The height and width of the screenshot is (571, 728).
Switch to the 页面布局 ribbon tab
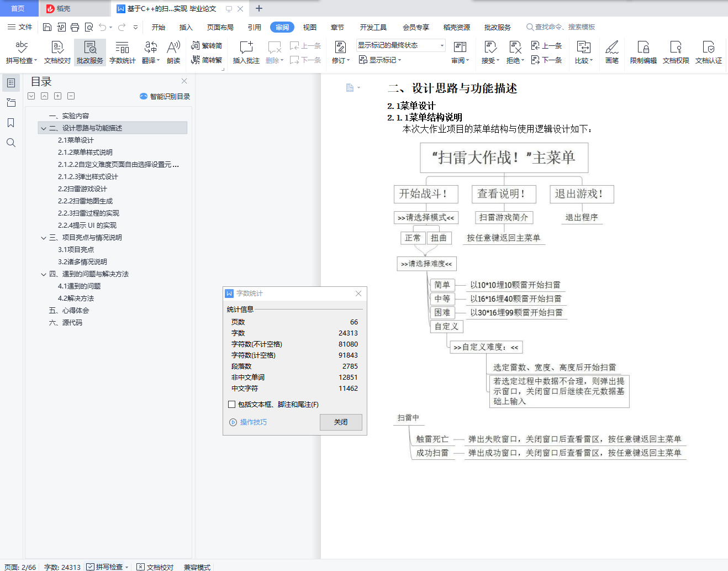pyautogui.click(x=220, y=27)
